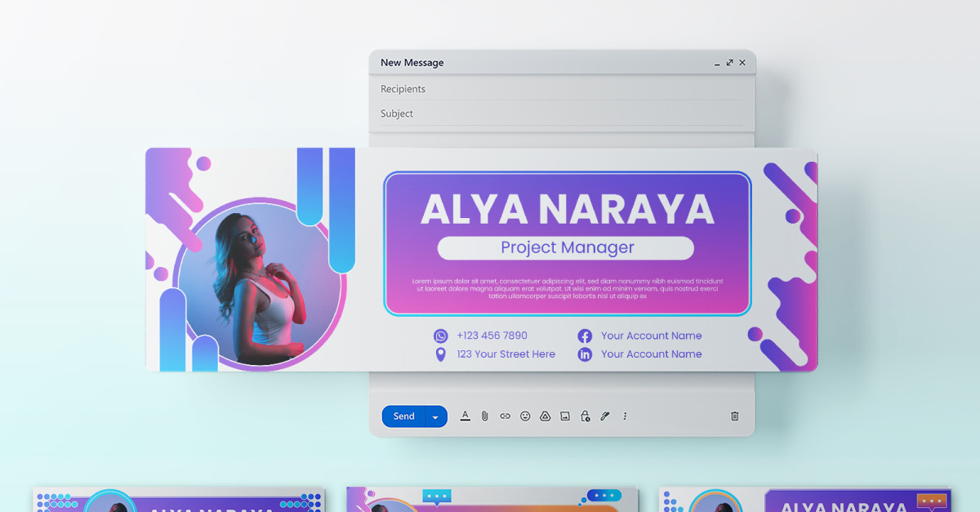Click the location pin next to the street address
980x512 pixels.
tap(441, 354)
